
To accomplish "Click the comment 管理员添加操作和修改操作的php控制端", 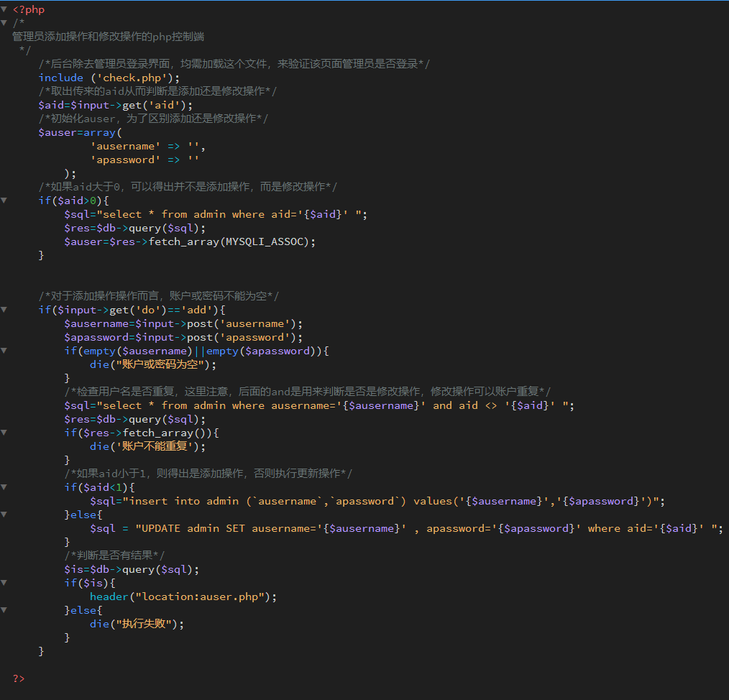I will point(109,37).
